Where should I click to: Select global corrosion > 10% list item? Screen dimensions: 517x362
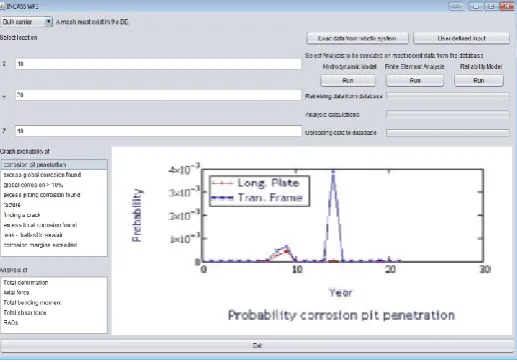[54, 185]
